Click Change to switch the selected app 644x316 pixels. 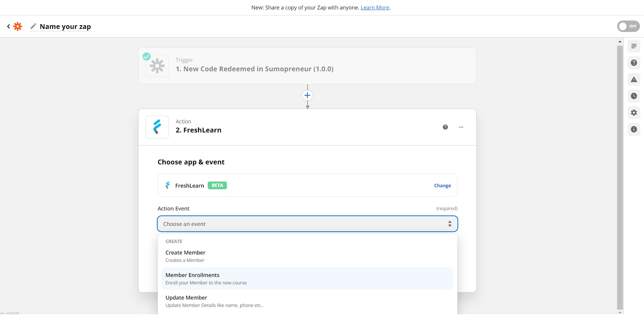coord(442,186)
